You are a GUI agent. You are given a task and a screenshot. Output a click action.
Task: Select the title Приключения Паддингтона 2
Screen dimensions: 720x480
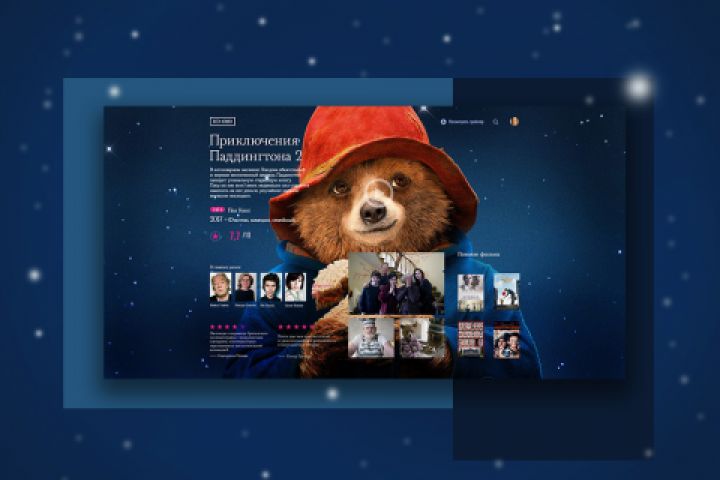(x=255, y=148)
